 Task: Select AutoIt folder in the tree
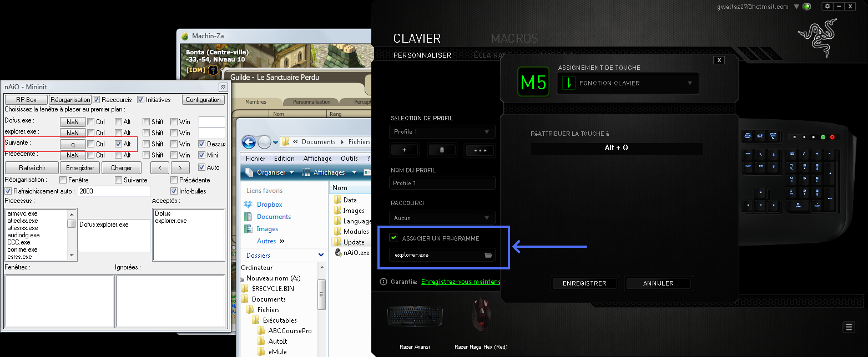click(x=272, y=341)
